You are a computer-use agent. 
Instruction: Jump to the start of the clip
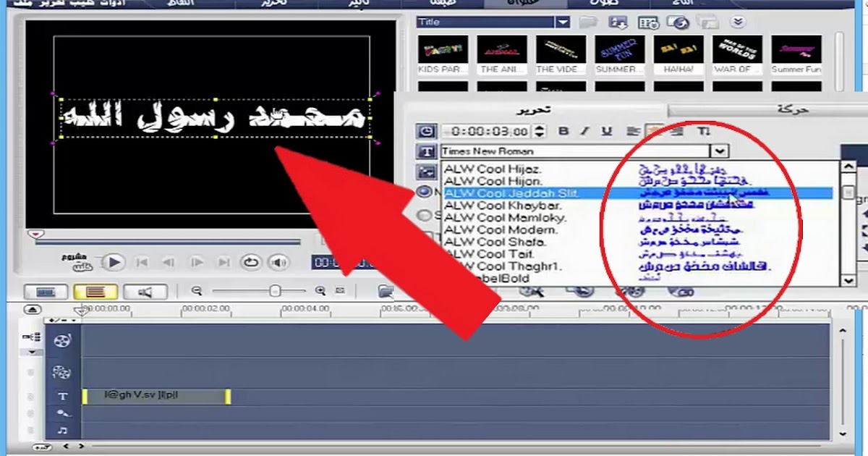(x=142, y=262)
